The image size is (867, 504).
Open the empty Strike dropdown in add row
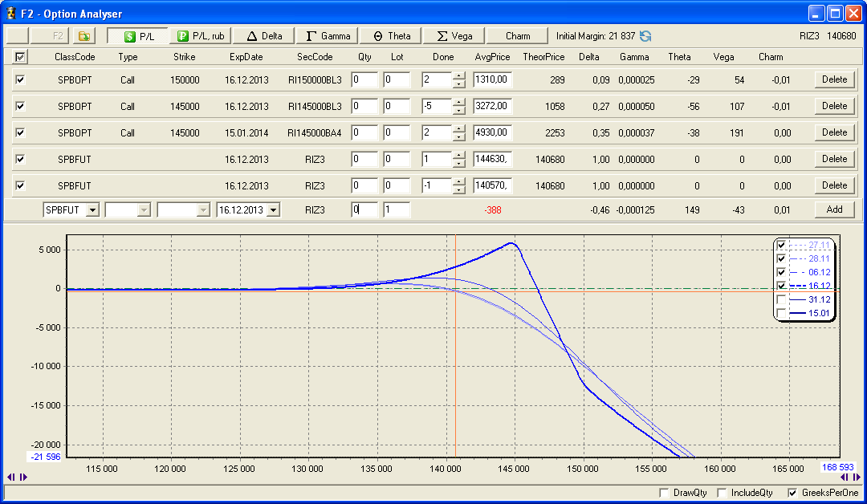click(202, 210)
